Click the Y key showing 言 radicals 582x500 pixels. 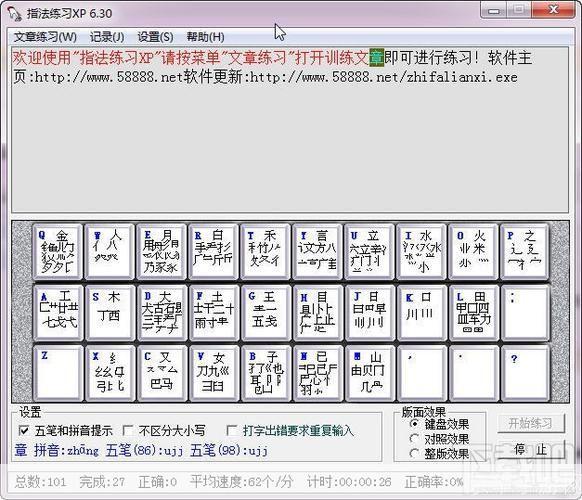[x=317, y=251]
